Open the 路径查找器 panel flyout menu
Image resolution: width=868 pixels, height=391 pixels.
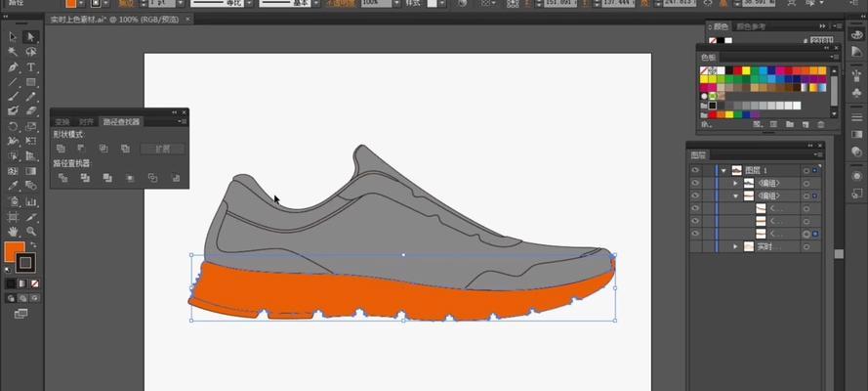(x=184, y=122)
